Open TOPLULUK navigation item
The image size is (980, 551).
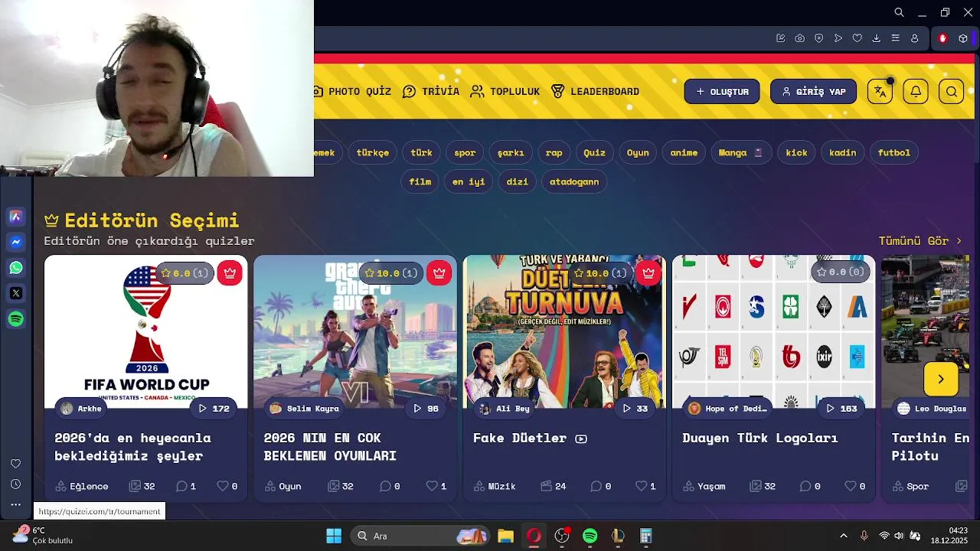coord(505,92)
